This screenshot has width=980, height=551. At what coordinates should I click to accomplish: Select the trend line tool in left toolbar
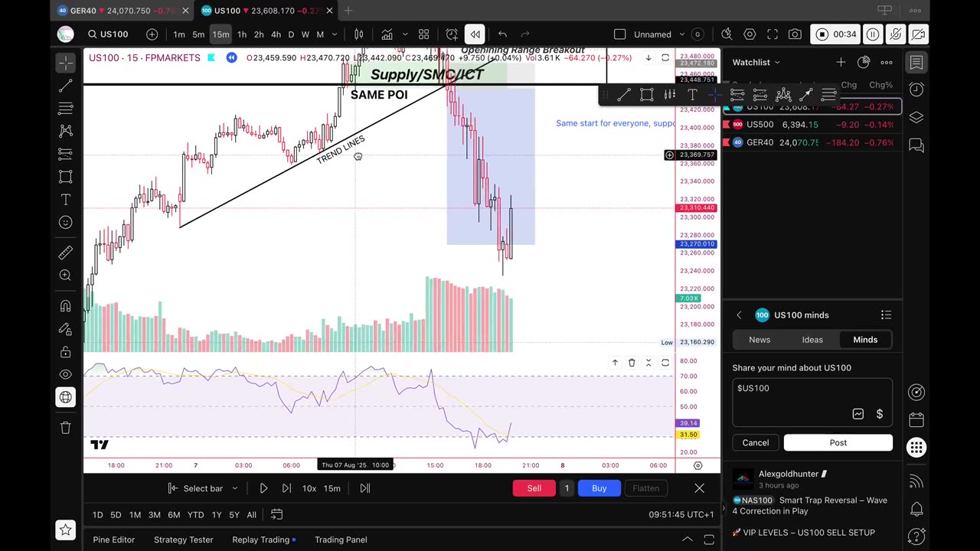tap(66, 86)
